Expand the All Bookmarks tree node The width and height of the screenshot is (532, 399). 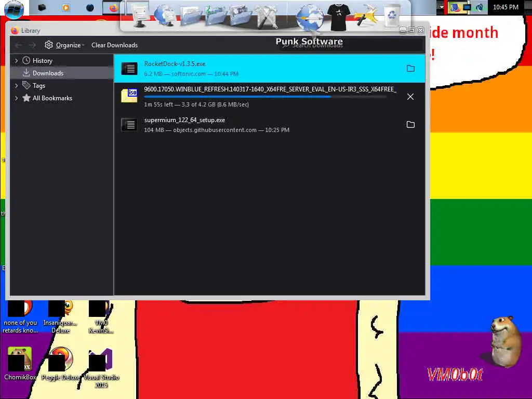[16, 98]
